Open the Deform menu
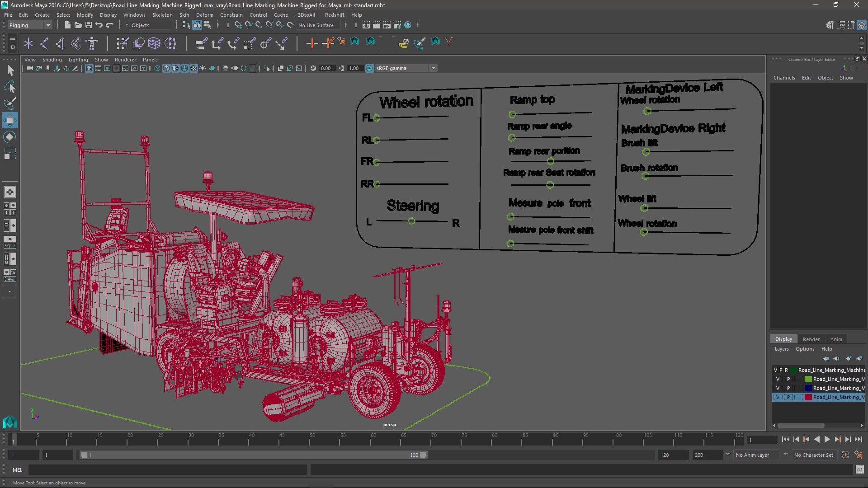The image size is (868, 488). (204, 15)
